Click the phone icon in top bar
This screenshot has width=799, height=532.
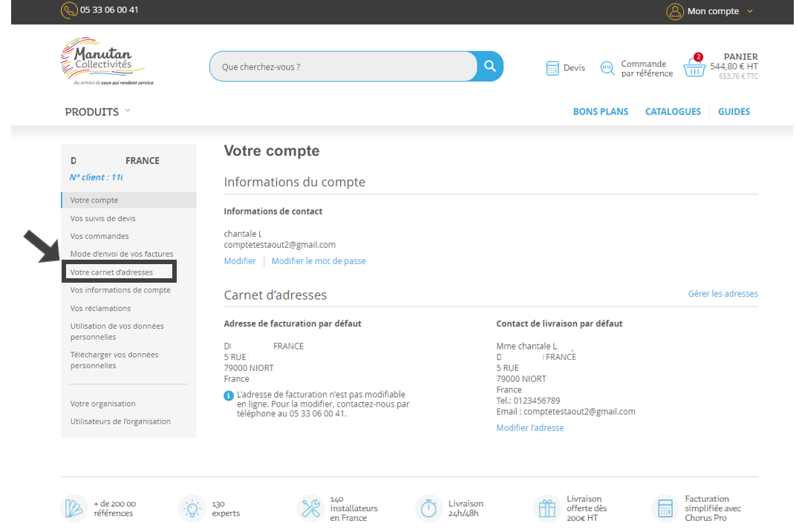coord(69,10)
